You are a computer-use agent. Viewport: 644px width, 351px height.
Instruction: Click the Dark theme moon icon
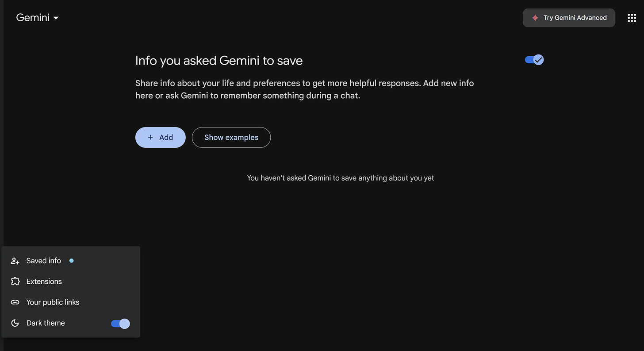15,323
